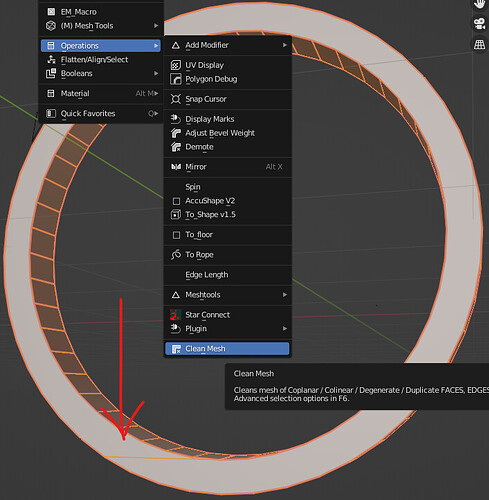Viewport: 489px width, 500px height.
Task: Expand Plugin submenu arrow
Action: click(x=284, y=329)
